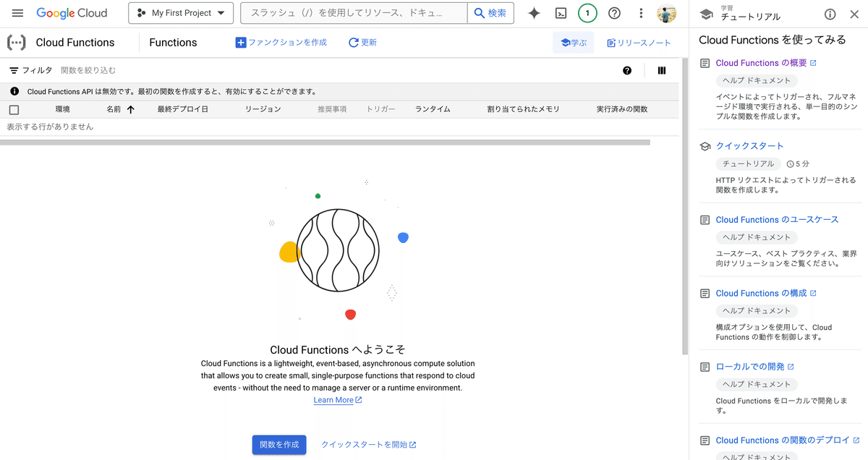Open the My First Project selector dropdown
The width and height of the screenshot is (868, 460).
pyautogui.click(x=181, y=13)
